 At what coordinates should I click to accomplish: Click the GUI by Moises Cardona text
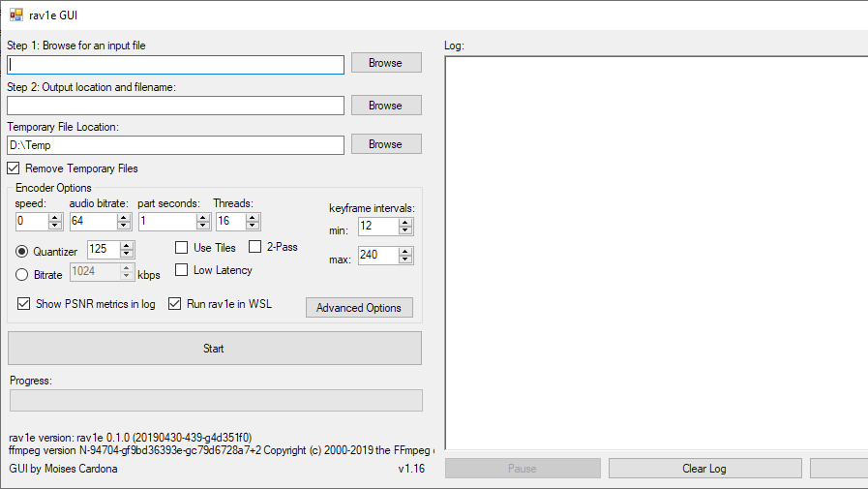(63, 469)
